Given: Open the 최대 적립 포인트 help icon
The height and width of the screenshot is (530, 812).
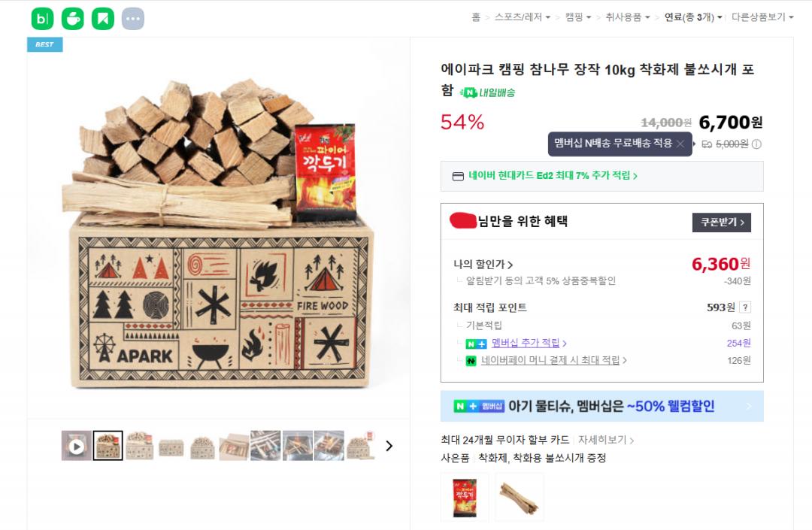Looking at the screenshot, I should [x=744, y=307].
